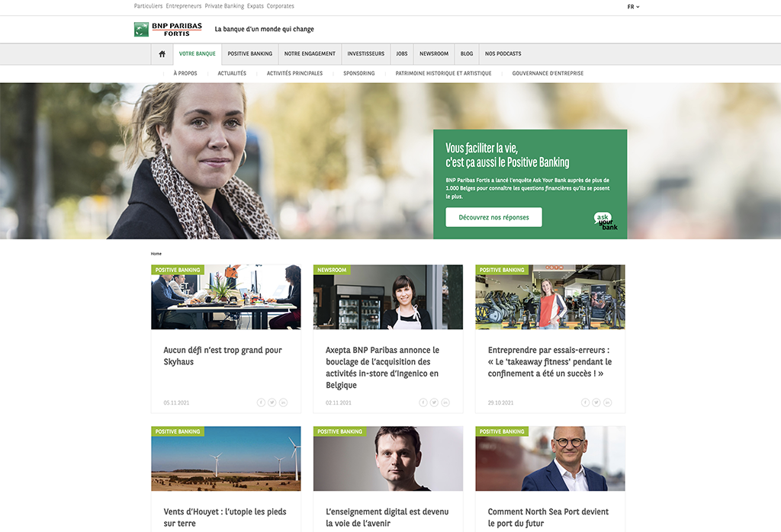
Task: Open the FR language dropdown
Action: coord(633,7)
